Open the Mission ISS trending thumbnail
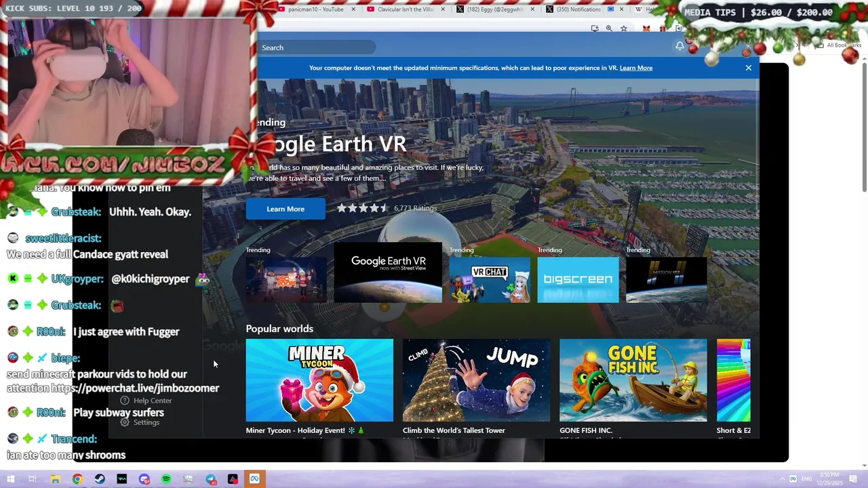The width and height of the screenshot is (868, 488). pyautogui.click(x=666, y=279)
